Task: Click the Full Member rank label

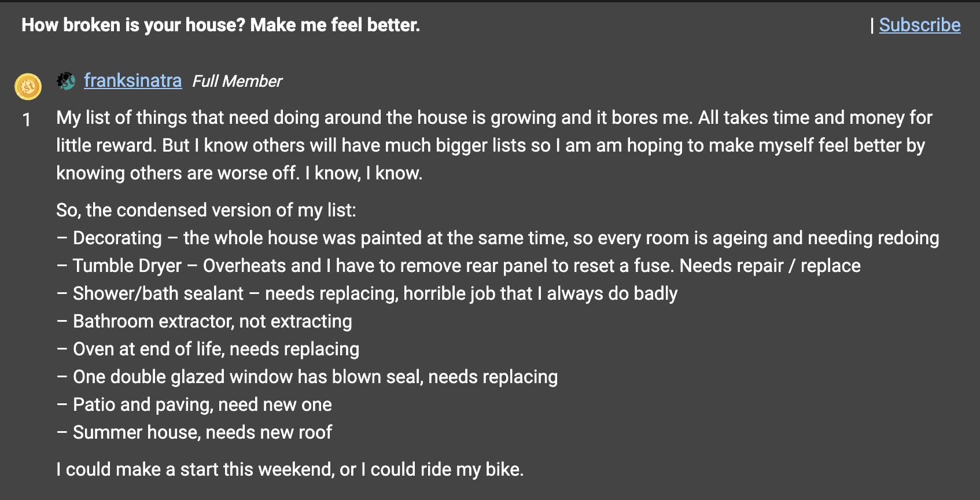Action: click(x=237, y=81)
